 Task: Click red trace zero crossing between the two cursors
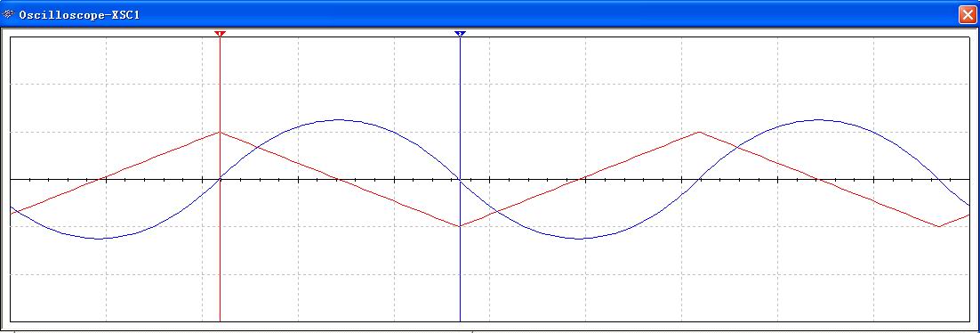point(339,180)
